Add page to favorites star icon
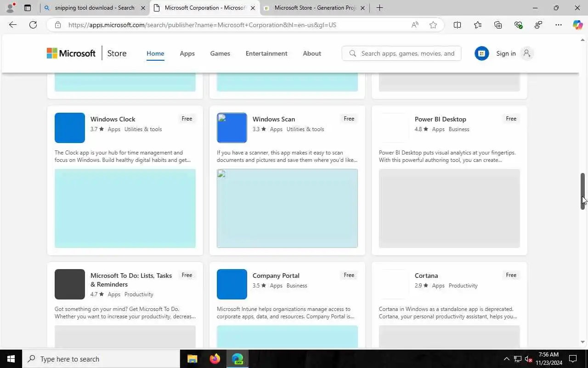Viewport: 588px width, 368px height. pos(433,25)
